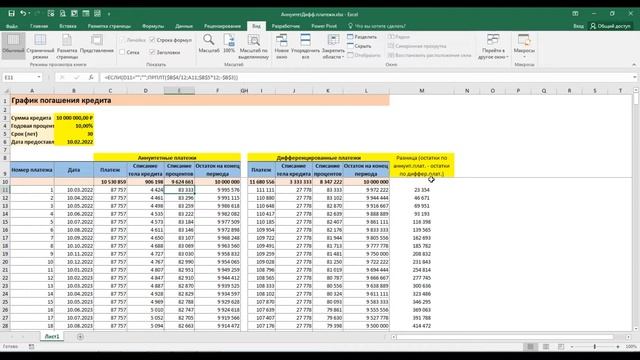Open Freeze Panes (Закрепить области) dropdown
This screenshot has height=360, width=640.
click(x=333, y=46)
